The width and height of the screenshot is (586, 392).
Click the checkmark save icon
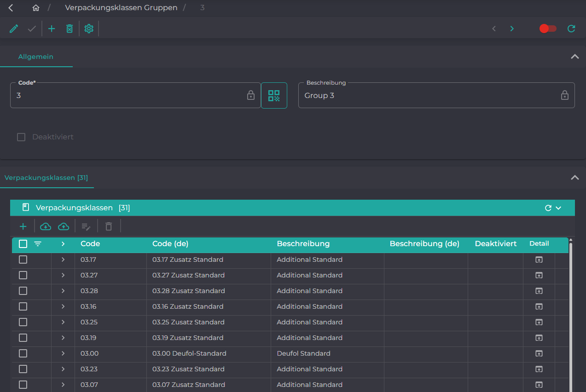(32, 29)
